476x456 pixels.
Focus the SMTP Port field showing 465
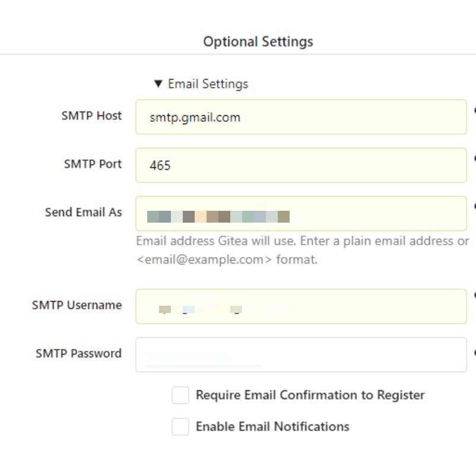tap(301, 165)
